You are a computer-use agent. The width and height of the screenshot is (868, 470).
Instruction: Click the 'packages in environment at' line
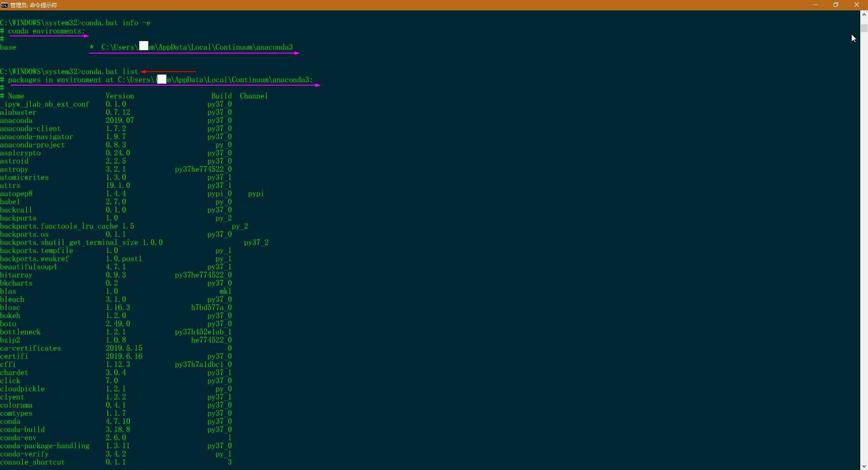click(156, 80)
